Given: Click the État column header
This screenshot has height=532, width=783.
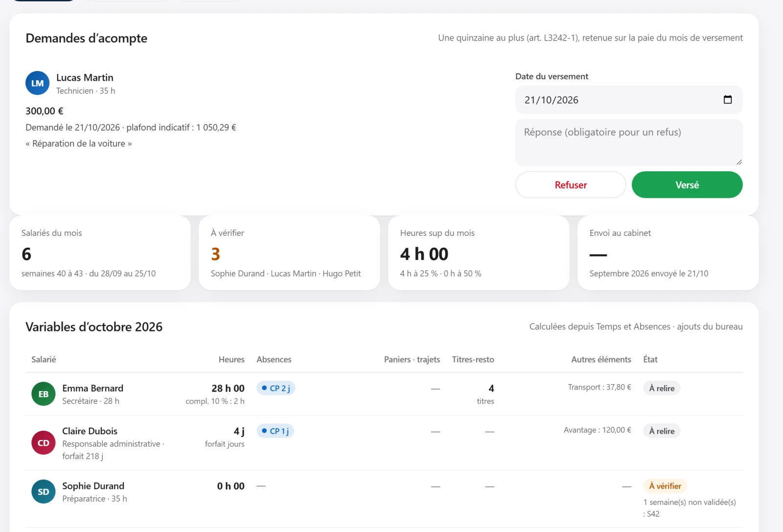Looking at the screenshot, I should tap(650, 359).
